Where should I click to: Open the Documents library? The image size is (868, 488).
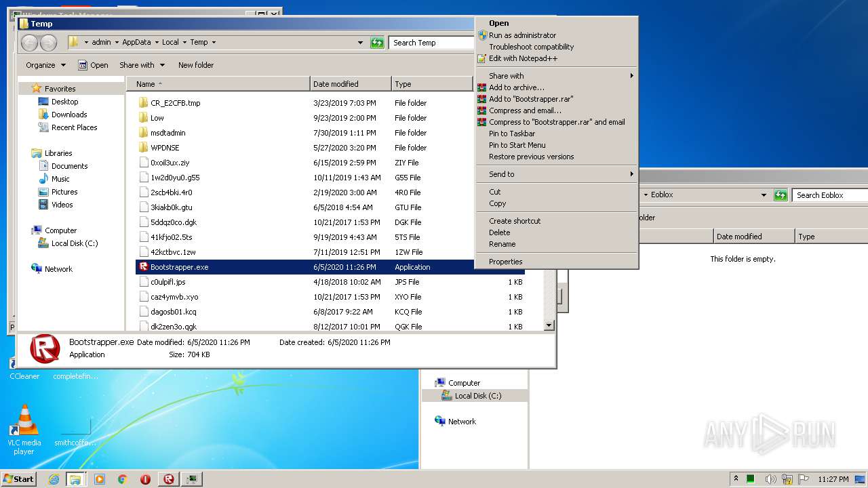(x=69, y=166)
